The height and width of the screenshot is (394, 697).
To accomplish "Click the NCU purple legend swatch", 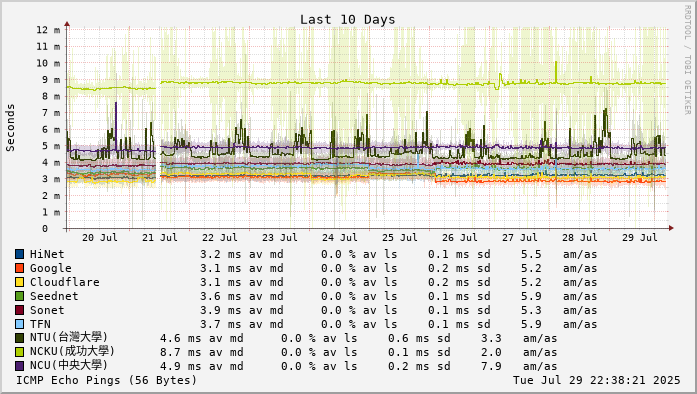I will [x=20, y=366].
